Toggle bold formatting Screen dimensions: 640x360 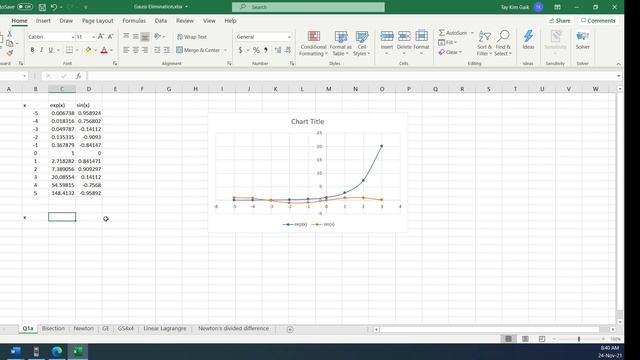pos(32,50)
